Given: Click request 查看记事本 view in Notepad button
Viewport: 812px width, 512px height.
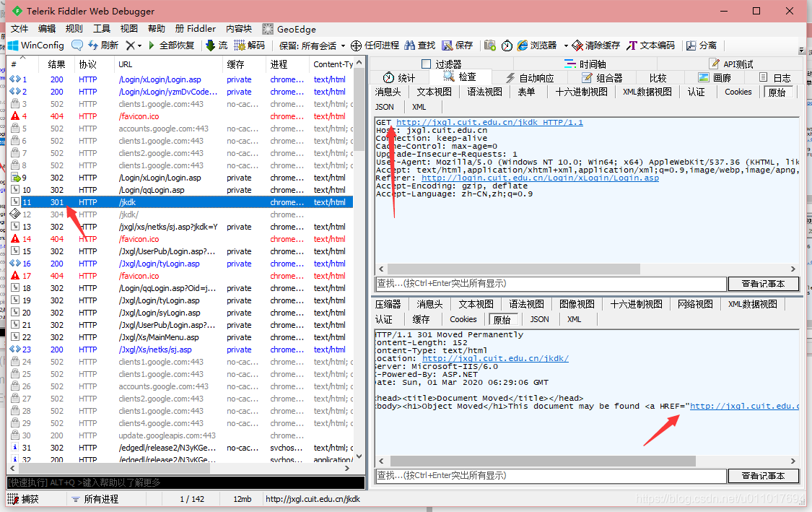Looking at the screenshot, I should 764,284.
